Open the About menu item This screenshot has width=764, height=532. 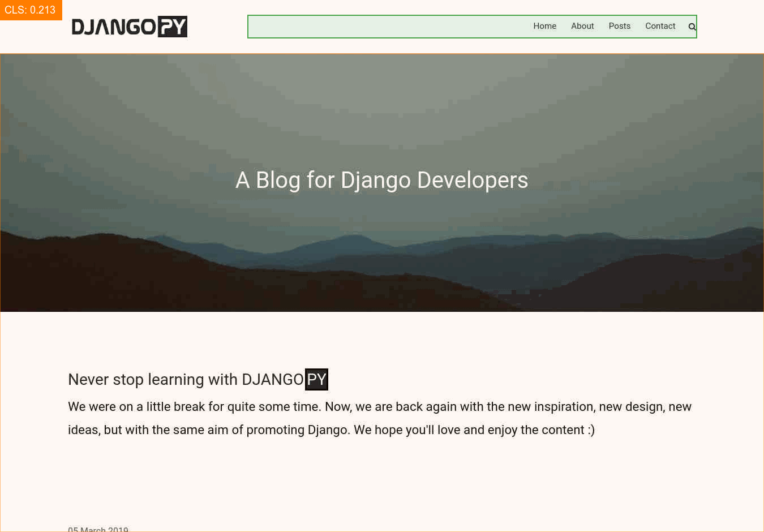[x=582, y=26]
